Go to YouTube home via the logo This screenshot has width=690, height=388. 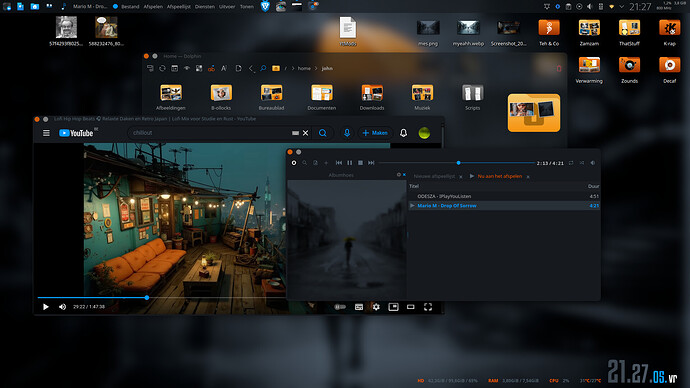point(77,133)
